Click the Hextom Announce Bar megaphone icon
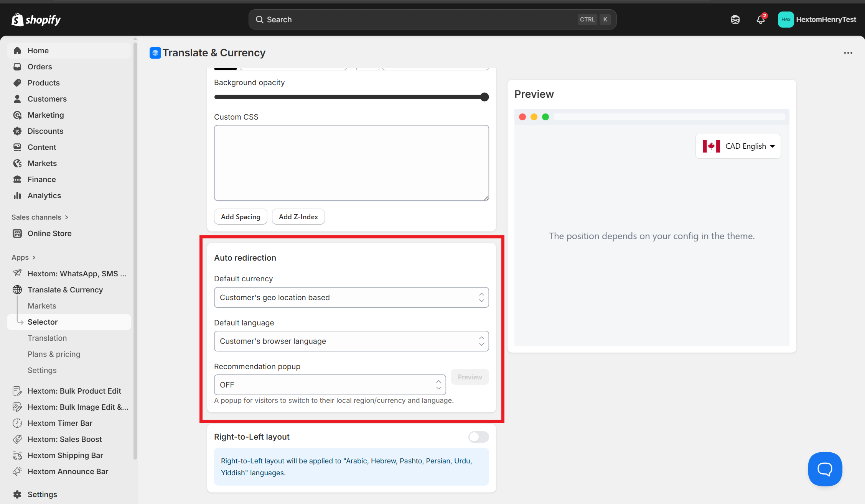The image size is (865, 504). pyautogui.click(x=17, y=471)
